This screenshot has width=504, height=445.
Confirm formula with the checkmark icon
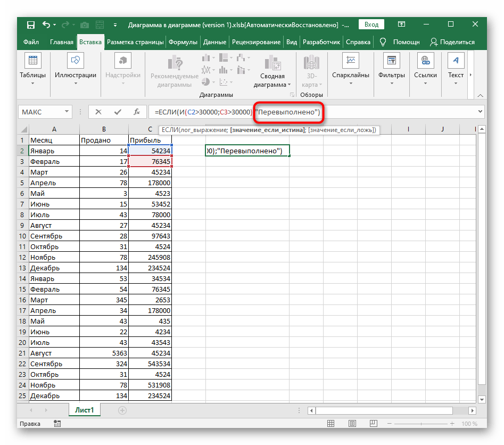[118, 112]
